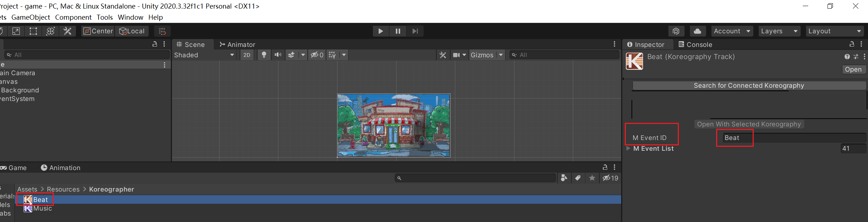The height and width of the screenshot is (222, 868).
Task: Lock the Hierarchy panel
Action: (x=155, y=44)
